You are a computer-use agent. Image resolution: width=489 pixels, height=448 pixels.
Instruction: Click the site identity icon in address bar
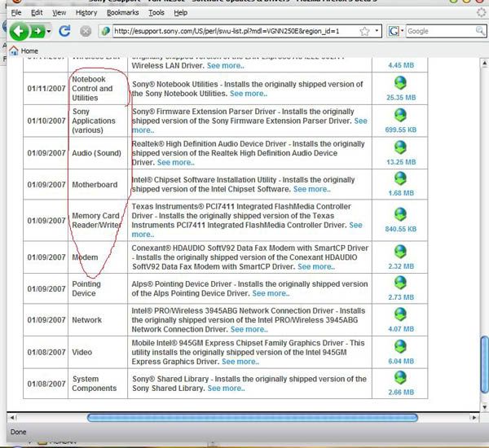point(106,31)
